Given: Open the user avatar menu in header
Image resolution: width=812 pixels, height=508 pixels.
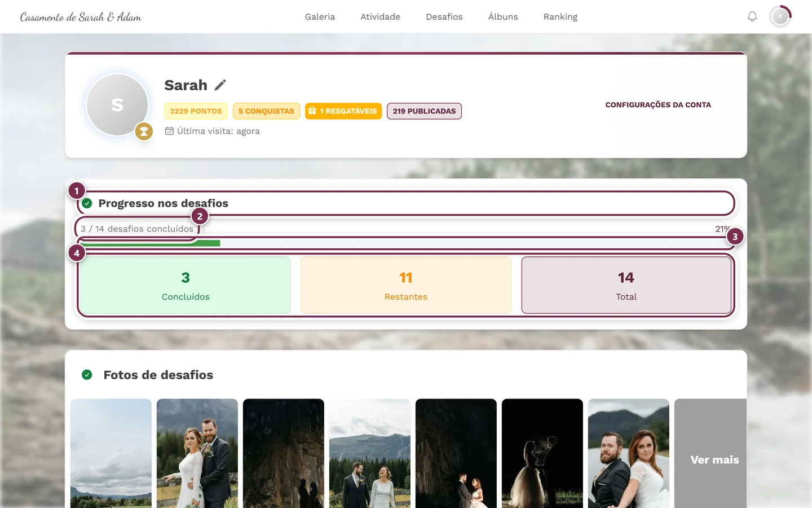Looking at the screenshot, I should point(780,17).
